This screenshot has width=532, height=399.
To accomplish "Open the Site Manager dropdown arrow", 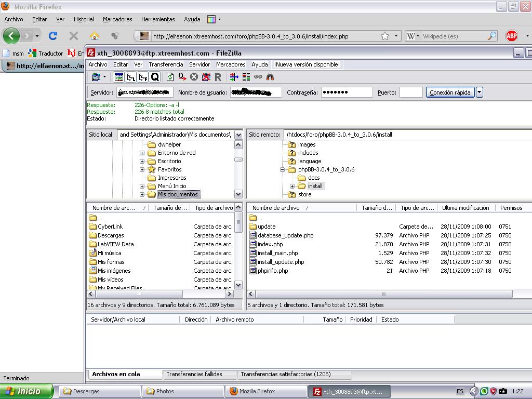I will click(105, 77).
